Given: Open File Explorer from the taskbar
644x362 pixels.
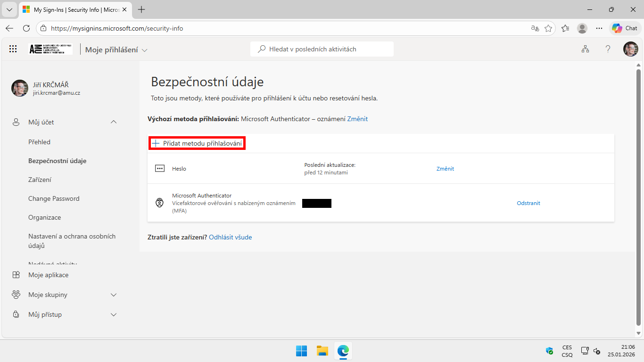Looking at the screenshot, I should click(x=322, y=351).
